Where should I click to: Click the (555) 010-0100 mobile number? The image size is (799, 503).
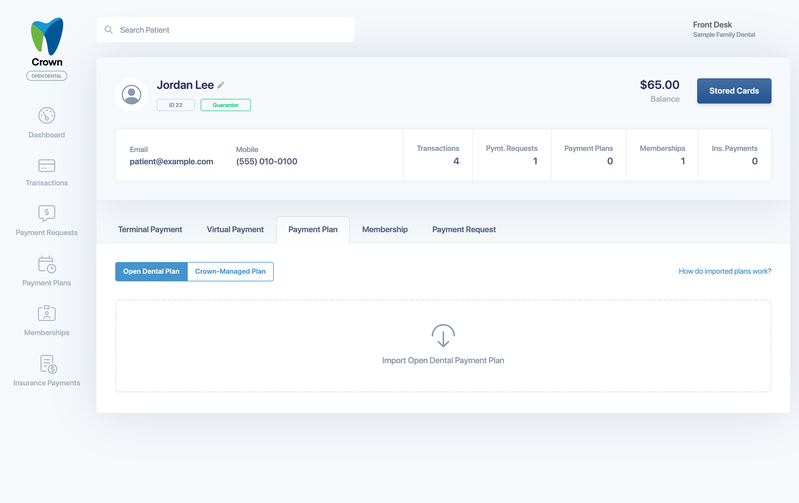click(x=267, y=162)
